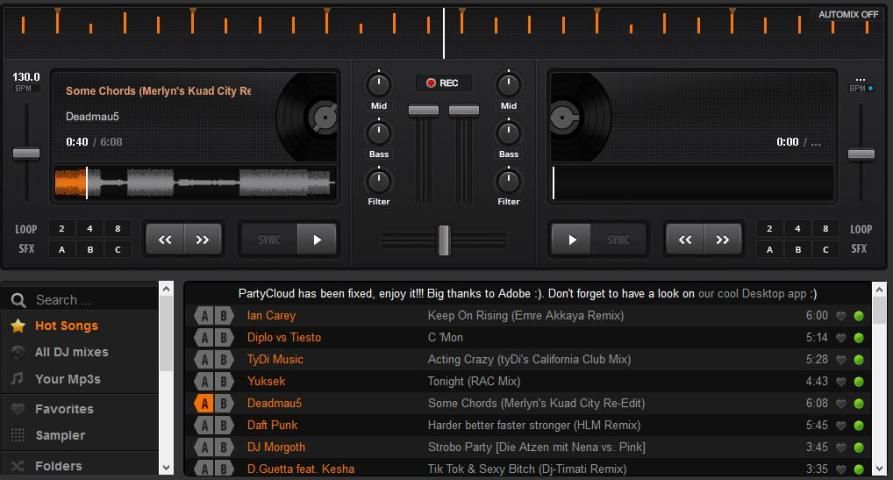Viewport: 893px width, 480px height.
Task: Click the crossfader slider handle
Action: (x=443, y=240)
